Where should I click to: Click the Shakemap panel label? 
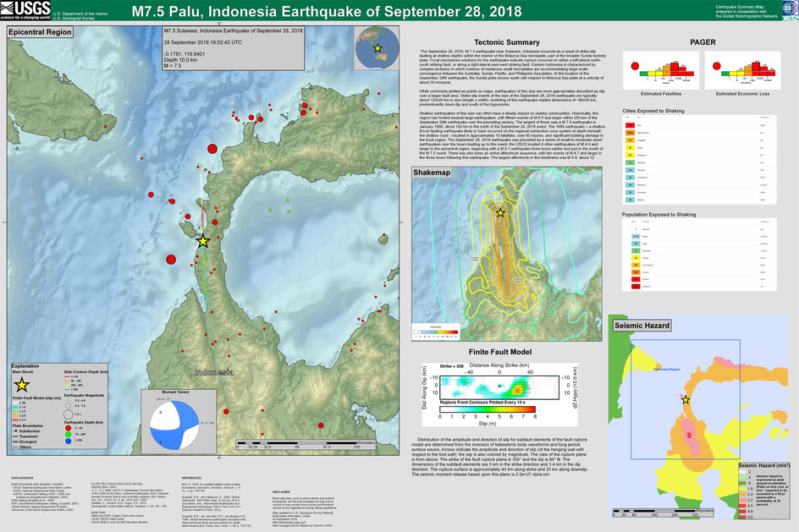[x=433, y=173]
